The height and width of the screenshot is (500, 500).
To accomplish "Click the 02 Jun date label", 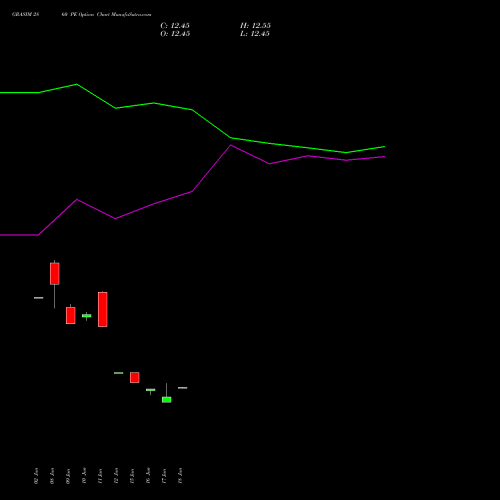I will 36,476.
